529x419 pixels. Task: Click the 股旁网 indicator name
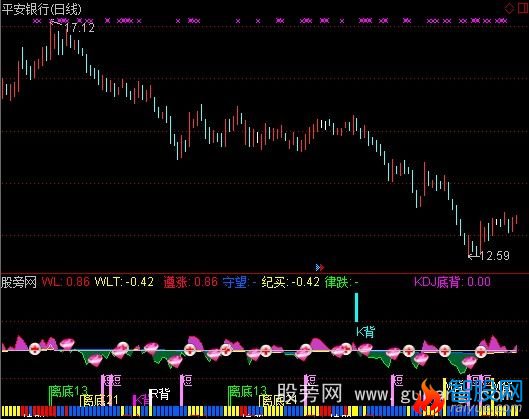(x=19, y=282)
